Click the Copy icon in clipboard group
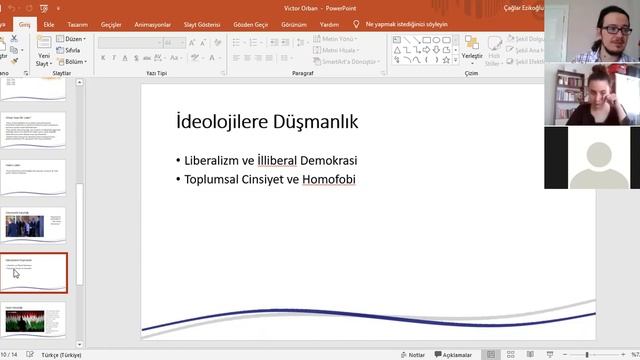This screenshot has width=640, height=360. (x=14, y=50)
